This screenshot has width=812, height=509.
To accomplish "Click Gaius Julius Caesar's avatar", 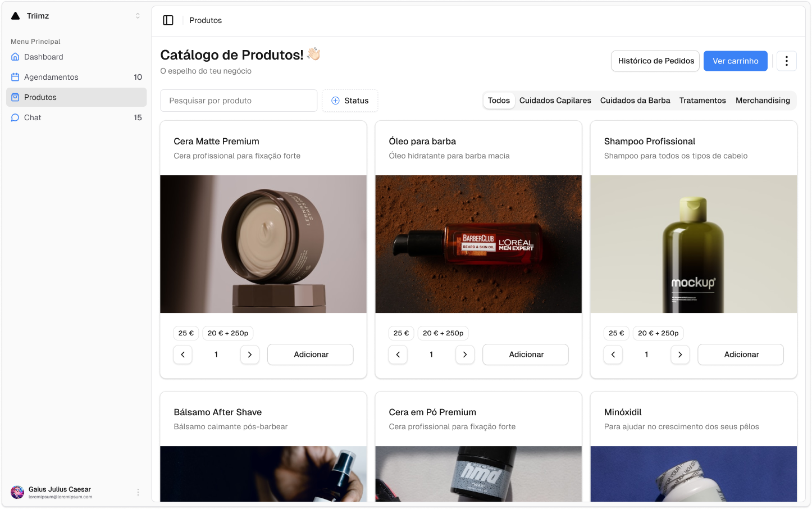I will coord(17,492).
